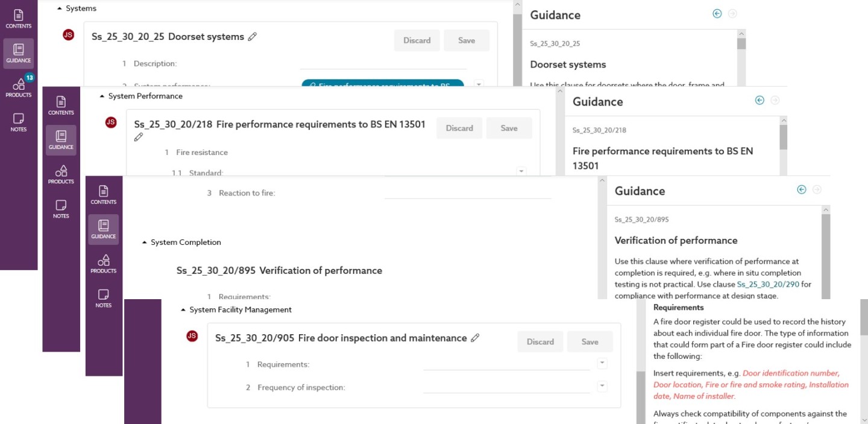Collapse System Facility Management section

[x=183, y=310]
